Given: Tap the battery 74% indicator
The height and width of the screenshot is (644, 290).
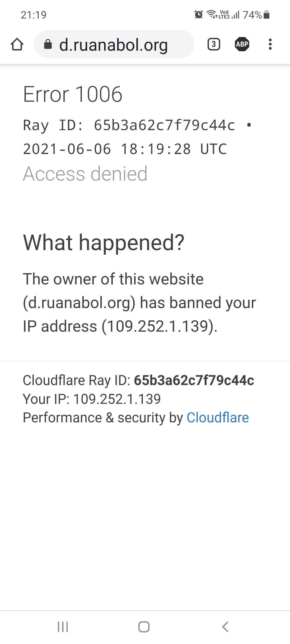Looking at the screenshot, I should 256,15.
